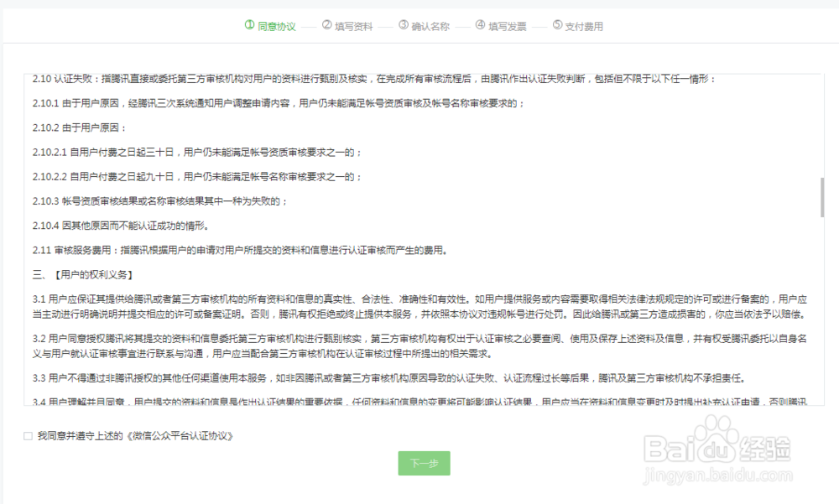
Task: Enable the 我同意并遵守上述的 agreement checkbox
Action: [x=29, y=435]
